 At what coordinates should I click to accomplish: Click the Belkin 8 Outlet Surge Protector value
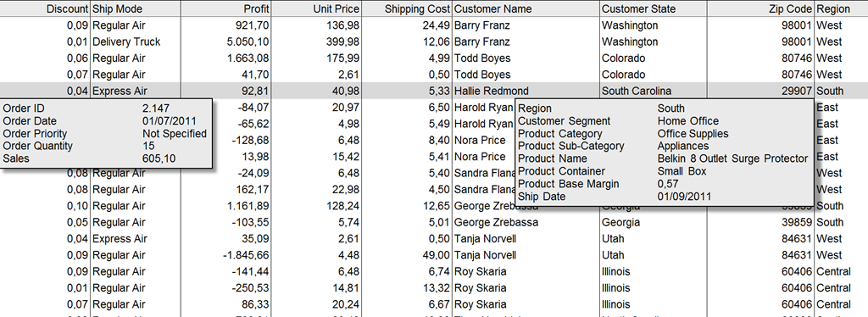pos(732,158)
